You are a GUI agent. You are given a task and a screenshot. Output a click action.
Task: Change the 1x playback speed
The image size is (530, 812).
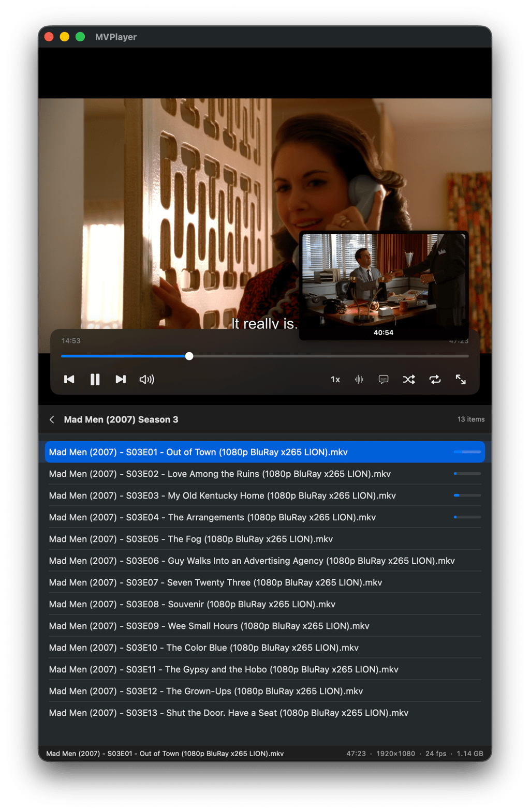pos(335,380)
